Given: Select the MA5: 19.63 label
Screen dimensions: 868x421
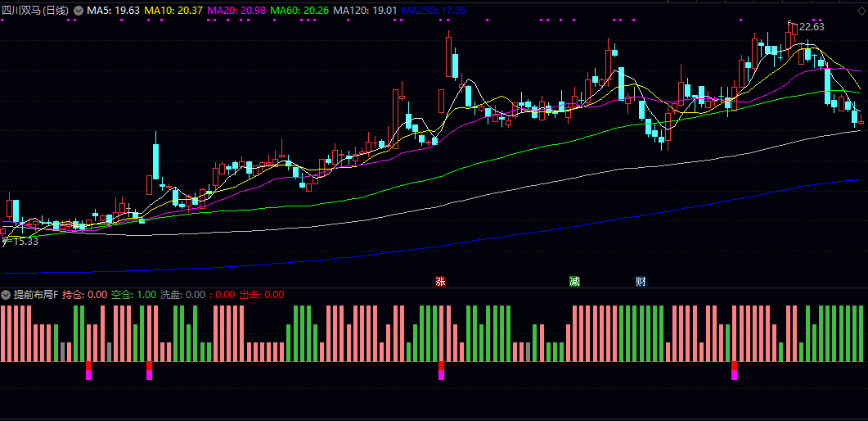Looking at the screenshot, I should [x=113, y=10].
